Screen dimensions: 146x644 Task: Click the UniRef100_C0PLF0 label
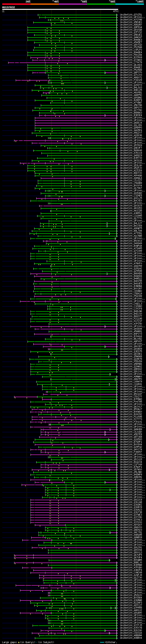pyautogui.click(x=131, y=50)
